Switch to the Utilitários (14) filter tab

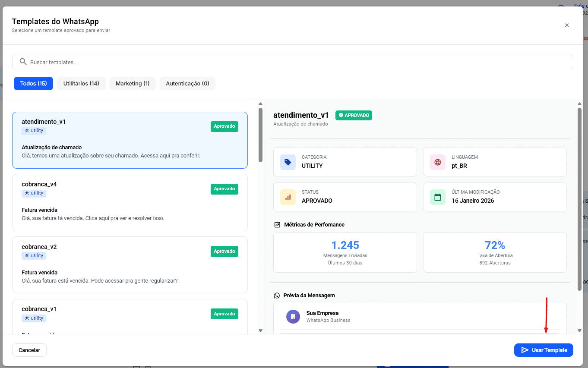pos(81,83)
